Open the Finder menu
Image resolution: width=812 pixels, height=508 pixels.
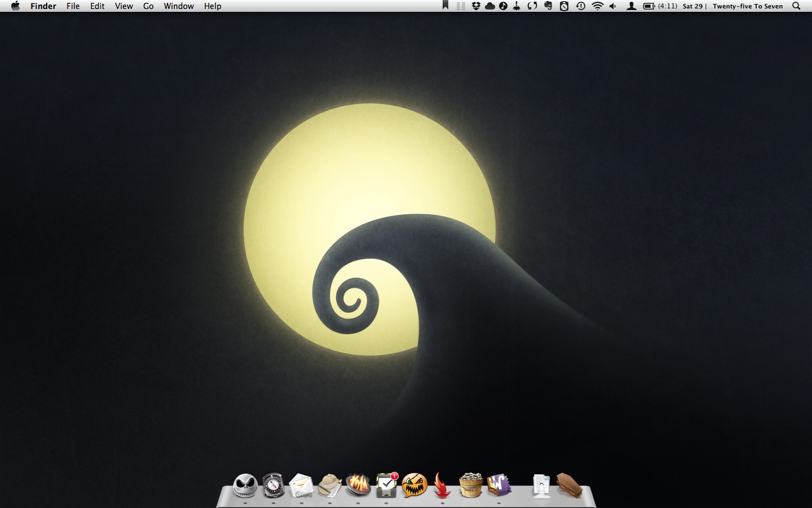[x=43, y=6]
